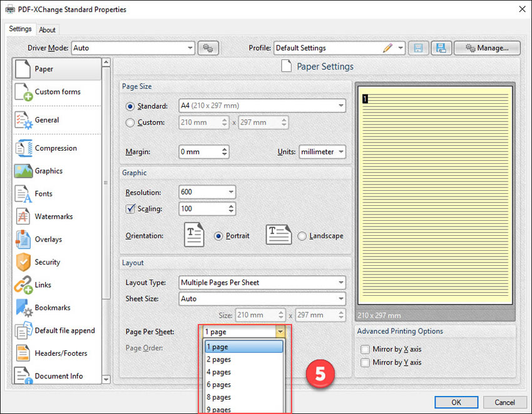
Task: Click the OK button
Action: (456, 402)
